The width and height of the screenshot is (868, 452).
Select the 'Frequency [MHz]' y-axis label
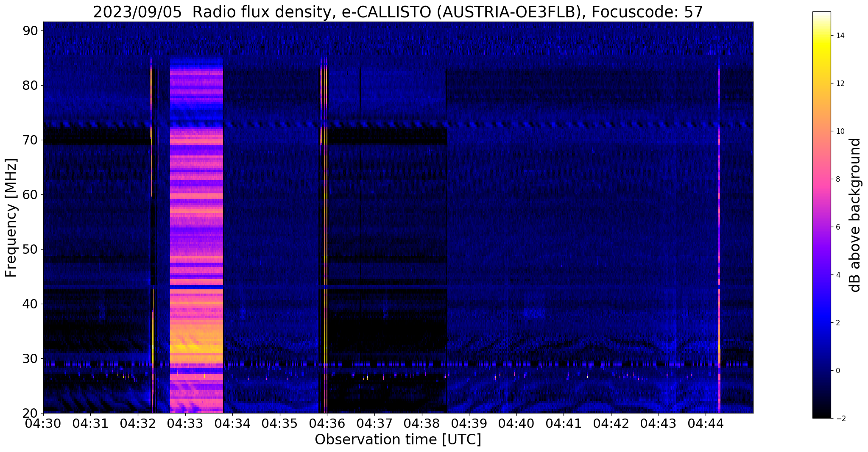coord(11,218)
